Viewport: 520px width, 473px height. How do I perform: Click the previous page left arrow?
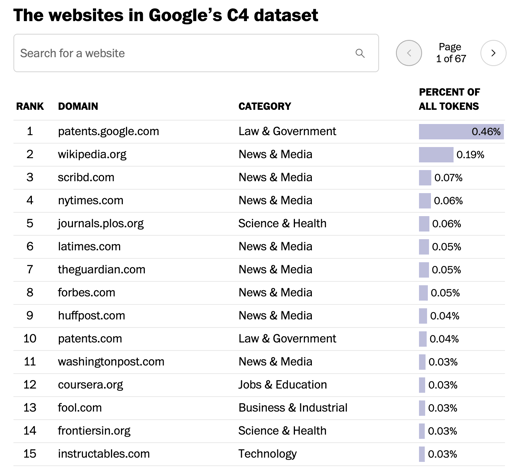[x=409, y=53]
